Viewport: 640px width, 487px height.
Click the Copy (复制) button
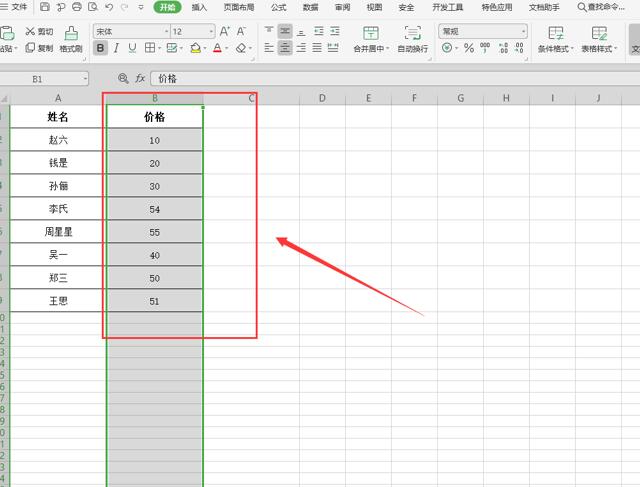(40, 48)
